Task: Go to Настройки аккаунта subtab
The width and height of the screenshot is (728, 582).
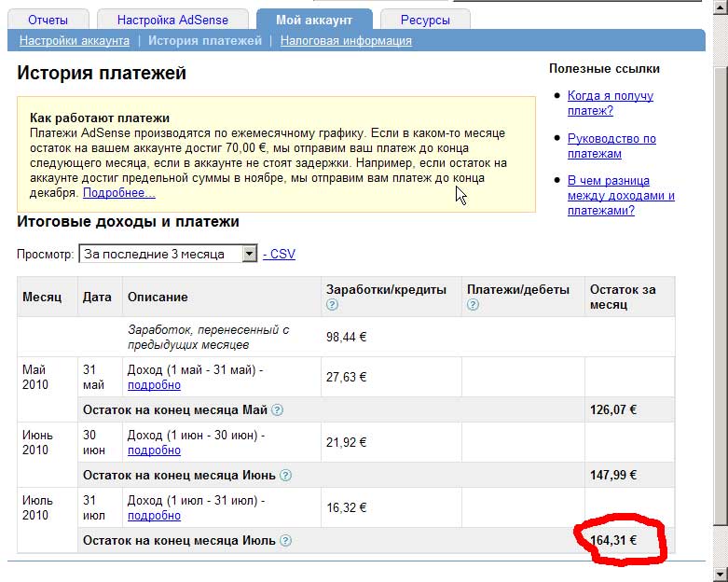Action: (75, 41)
